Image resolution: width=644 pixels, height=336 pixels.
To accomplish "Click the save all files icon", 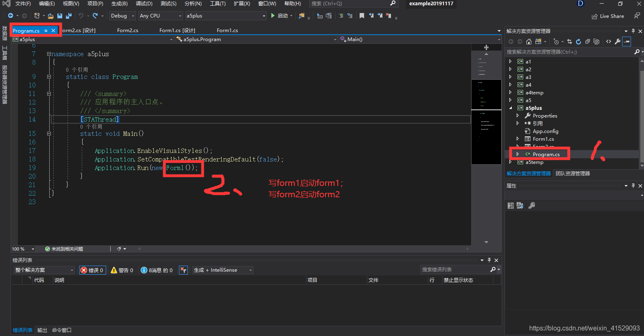I will (68, 16).
